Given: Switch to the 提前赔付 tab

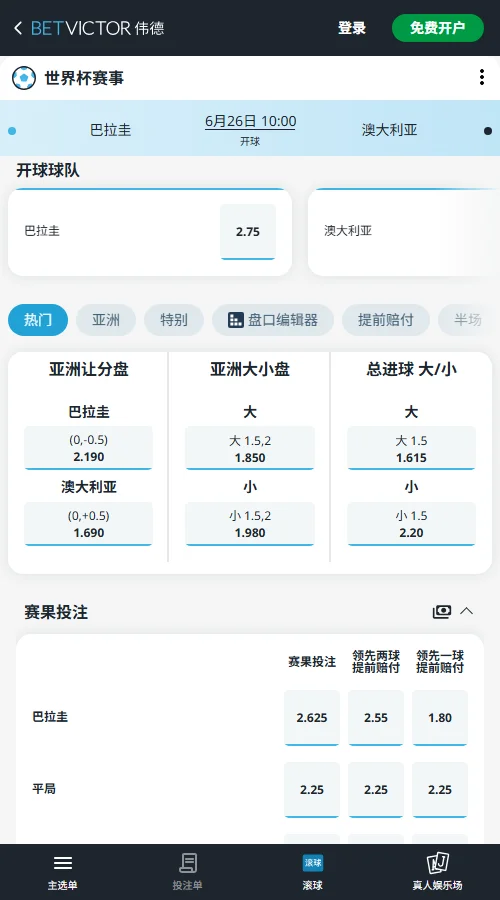Looking at the screenshot, I should (386, 320).
